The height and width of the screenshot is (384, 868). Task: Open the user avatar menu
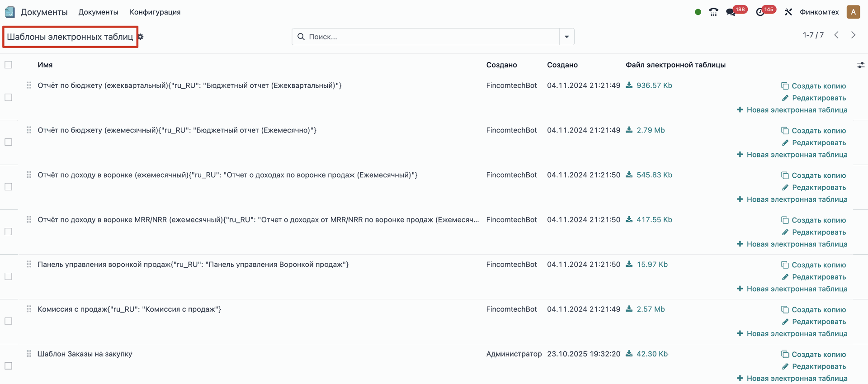tap(853, 12)
